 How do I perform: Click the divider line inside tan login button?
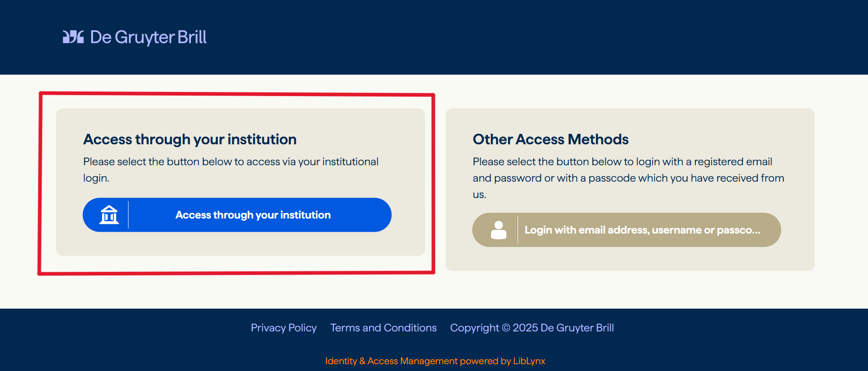518,230
